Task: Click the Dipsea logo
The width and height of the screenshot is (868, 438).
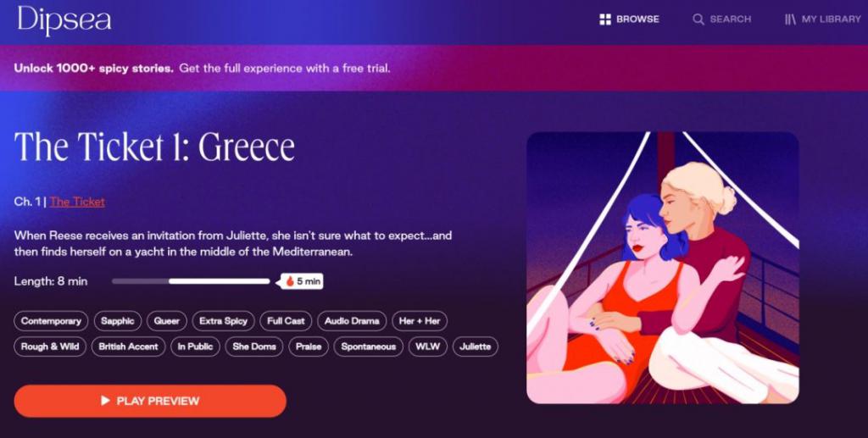Action: click(64, 20)
